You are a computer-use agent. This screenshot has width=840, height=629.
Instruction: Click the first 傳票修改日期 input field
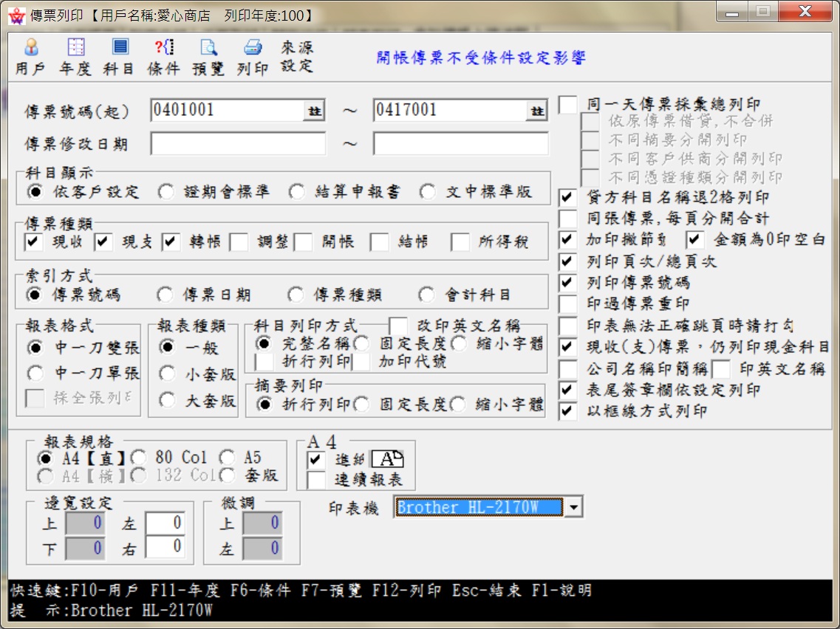click(x=238, y=144)
